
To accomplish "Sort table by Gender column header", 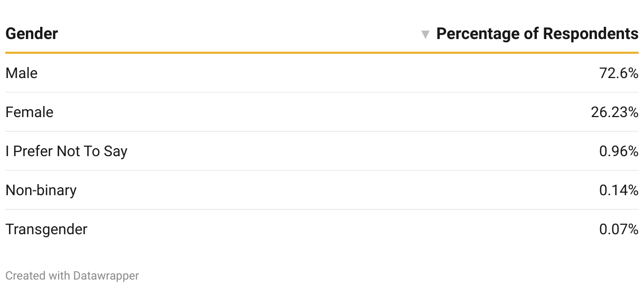I will [x=32, y=34].
